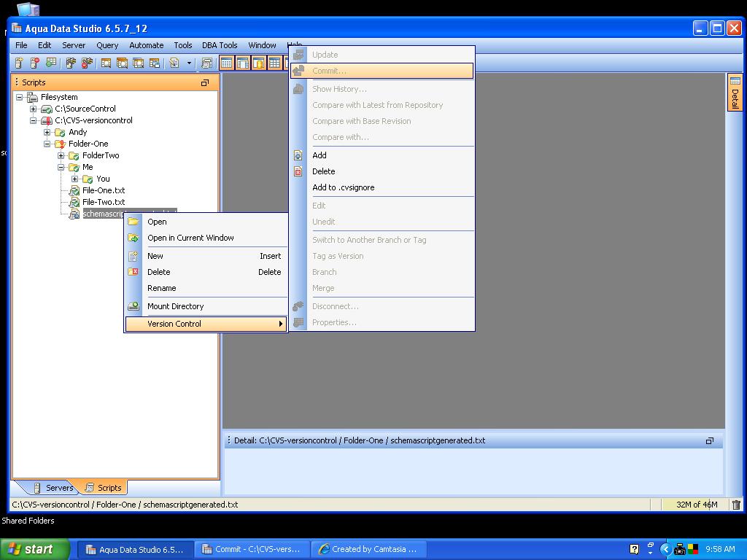This screenshot has width=747, height=560.
Task: Open the Window menu
Action: point(262,45)
